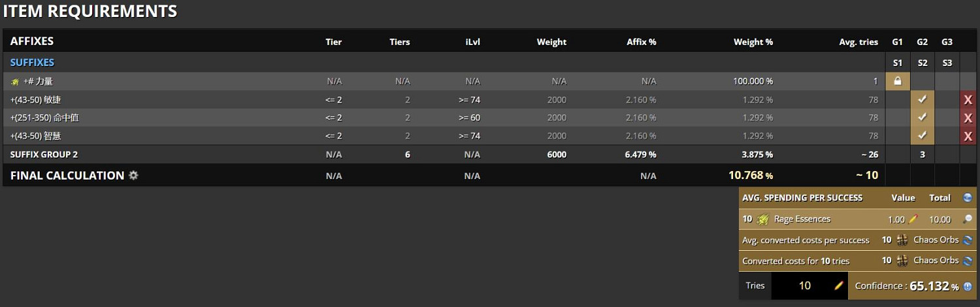980x307 pixels.
Task: Click the SUFFIXES section label
Action: 32,63
